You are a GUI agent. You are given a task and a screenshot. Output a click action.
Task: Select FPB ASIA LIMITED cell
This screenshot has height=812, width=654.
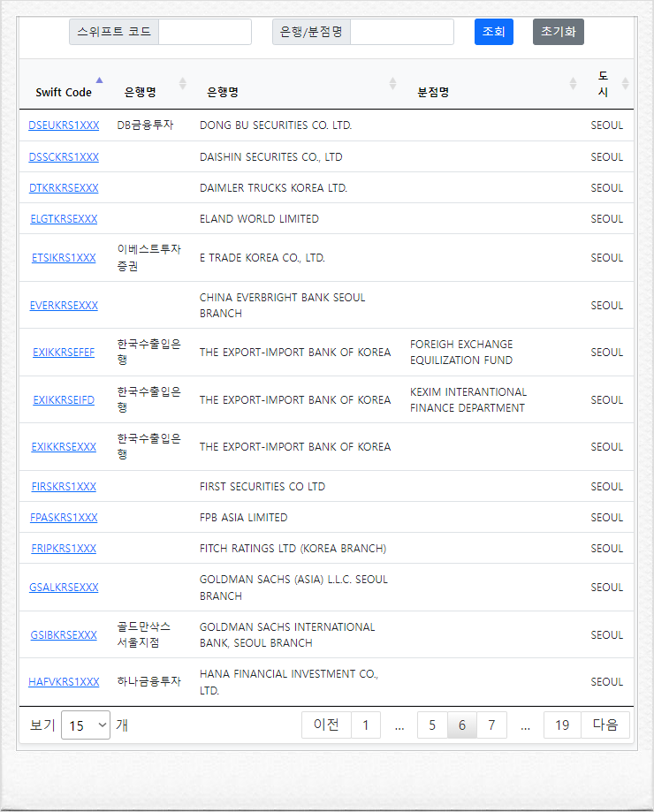tap(243, 518)
